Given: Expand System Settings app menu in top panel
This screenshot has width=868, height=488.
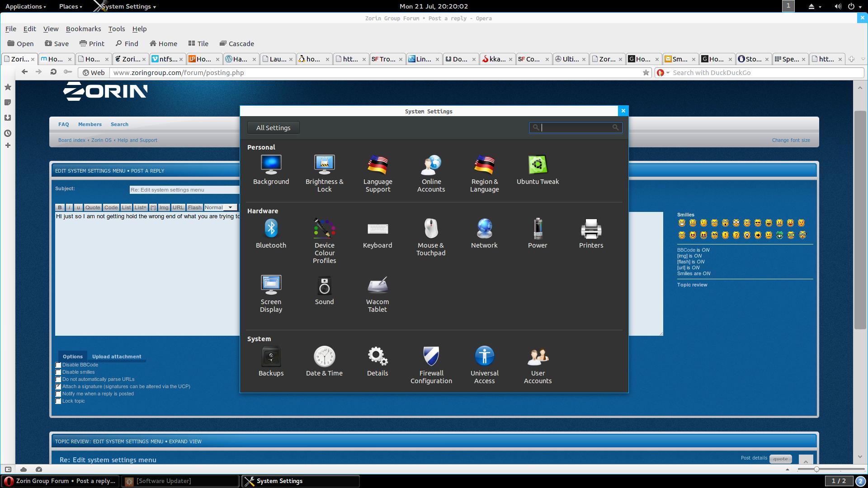Looking at the screenshot, I should [129, 6].
